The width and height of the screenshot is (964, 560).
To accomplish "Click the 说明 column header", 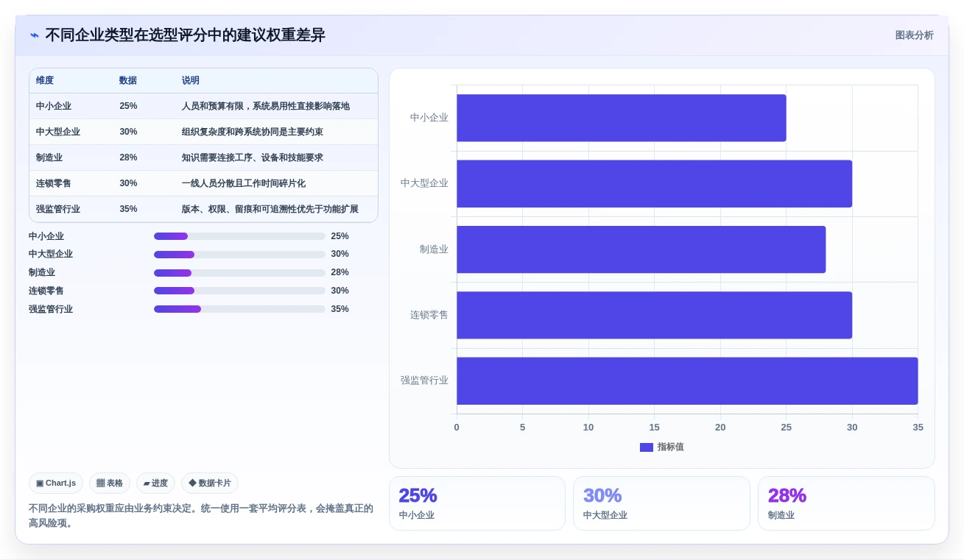I will pos(191,80).
